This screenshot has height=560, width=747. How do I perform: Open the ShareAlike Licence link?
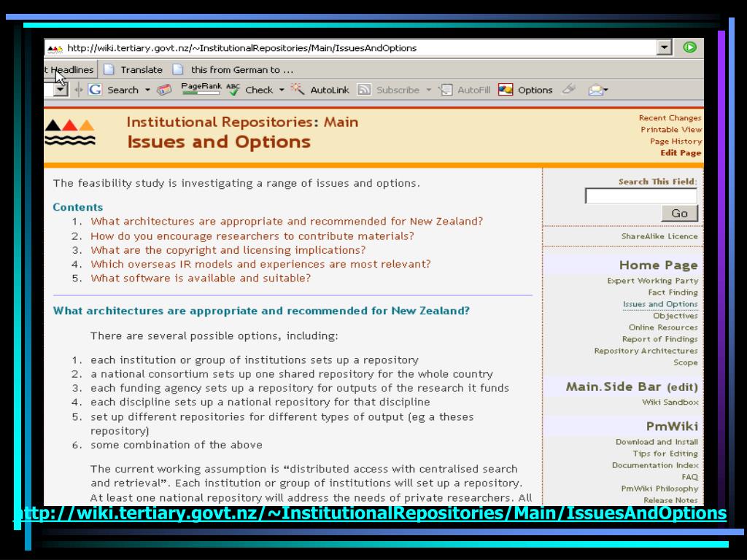point(659,236)
